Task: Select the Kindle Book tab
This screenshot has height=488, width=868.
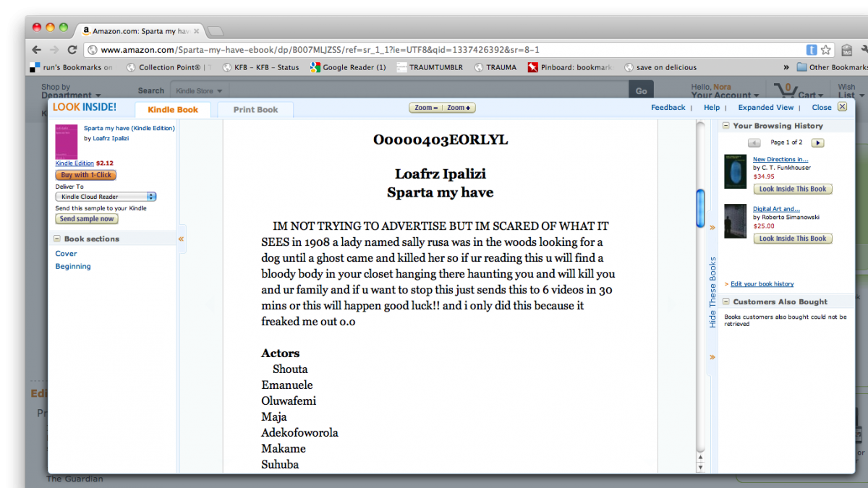Action: [x=173, y=110]
